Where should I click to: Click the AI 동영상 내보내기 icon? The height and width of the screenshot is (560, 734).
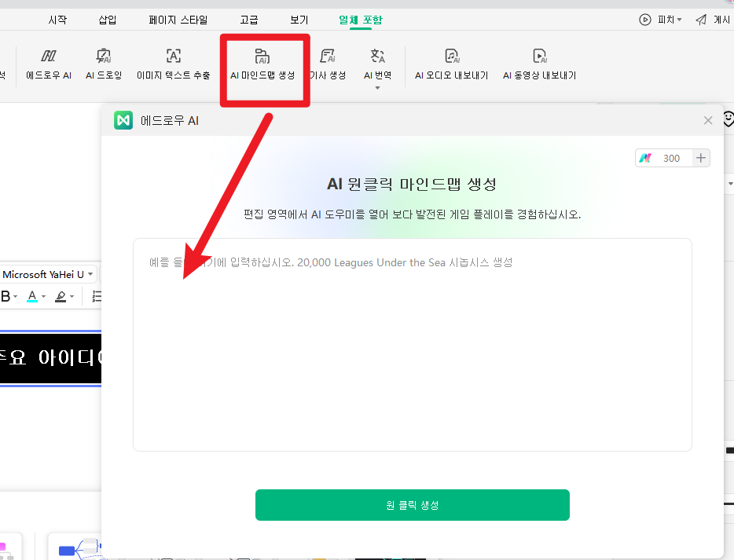pyautogui.click(x=539, y=63)
